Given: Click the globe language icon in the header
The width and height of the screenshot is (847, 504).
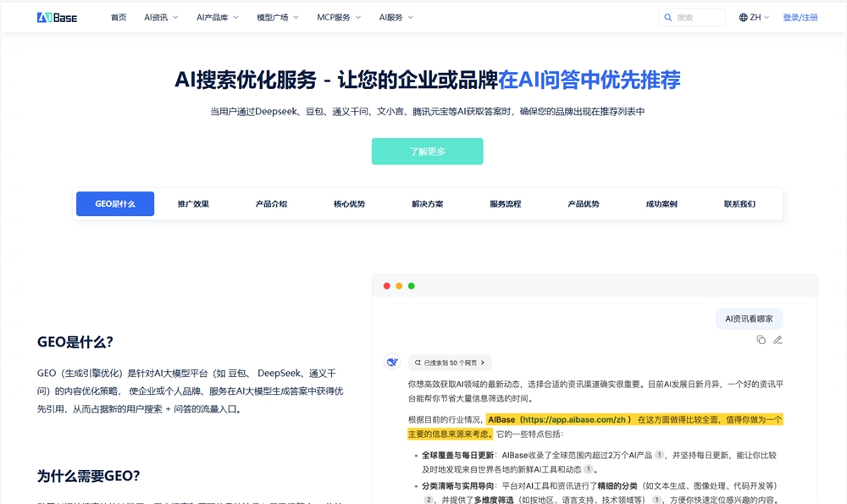Looking at the screenshot, I should tap(742, 16).
